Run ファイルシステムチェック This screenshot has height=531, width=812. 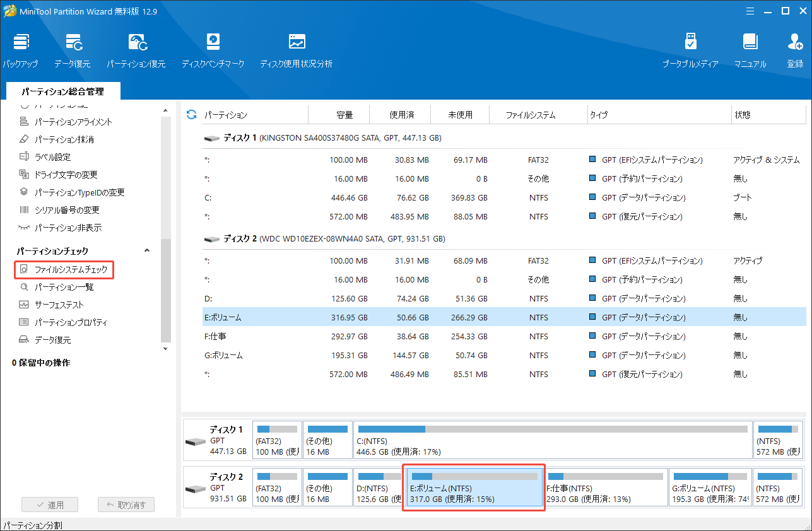[x=64, y=269]
